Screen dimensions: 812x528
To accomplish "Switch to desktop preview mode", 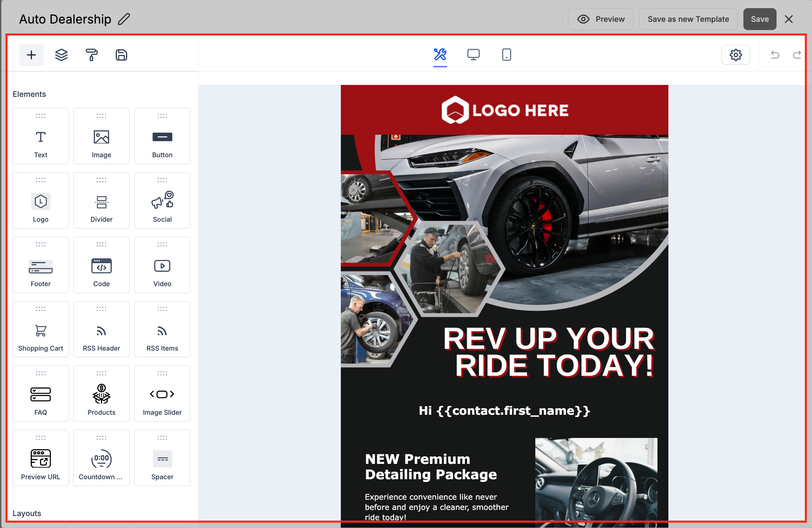I will tap(473, 55).
